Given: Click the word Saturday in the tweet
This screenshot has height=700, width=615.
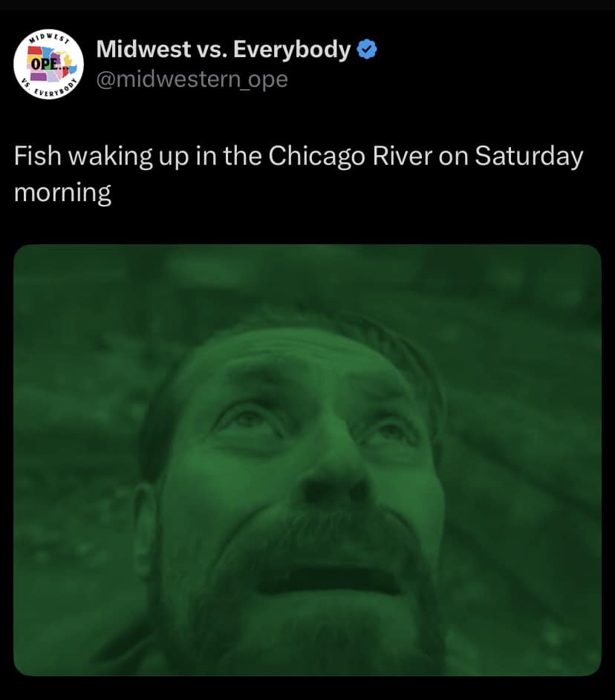Looking at the screenshot, I should [529, 156].
